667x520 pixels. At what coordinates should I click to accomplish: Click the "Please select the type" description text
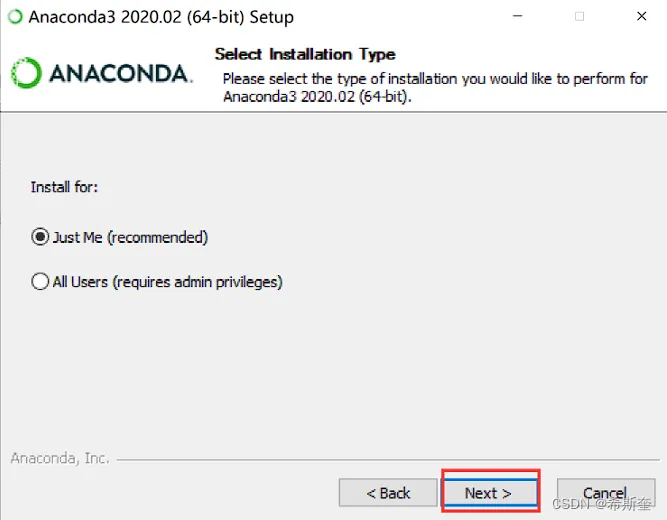pos(435,88)
